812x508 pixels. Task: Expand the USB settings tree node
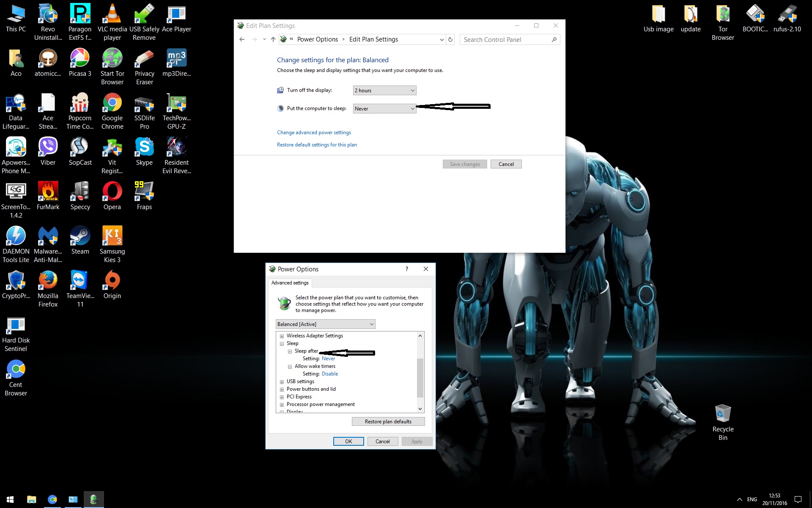coord(282,382)
